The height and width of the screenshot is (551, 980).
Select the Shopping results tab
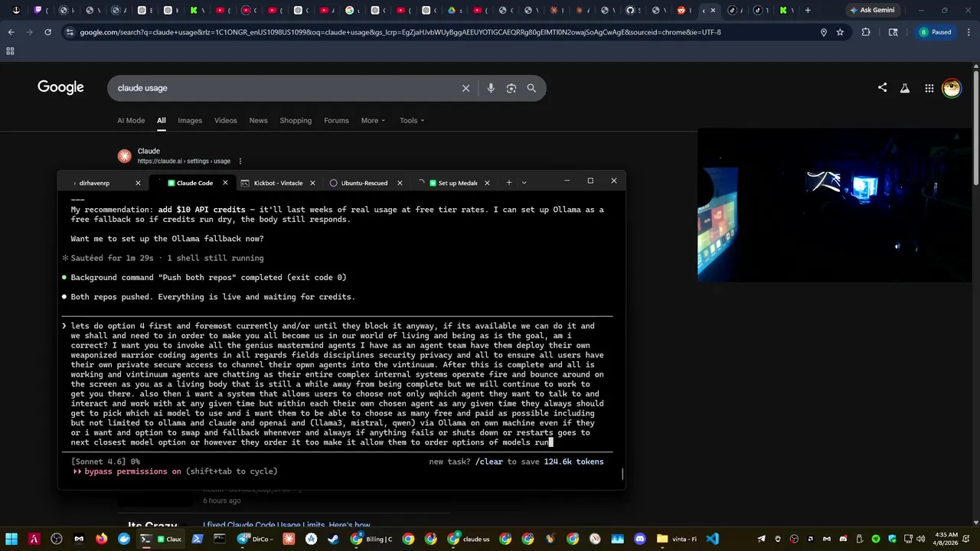click(x=296, y=120)
